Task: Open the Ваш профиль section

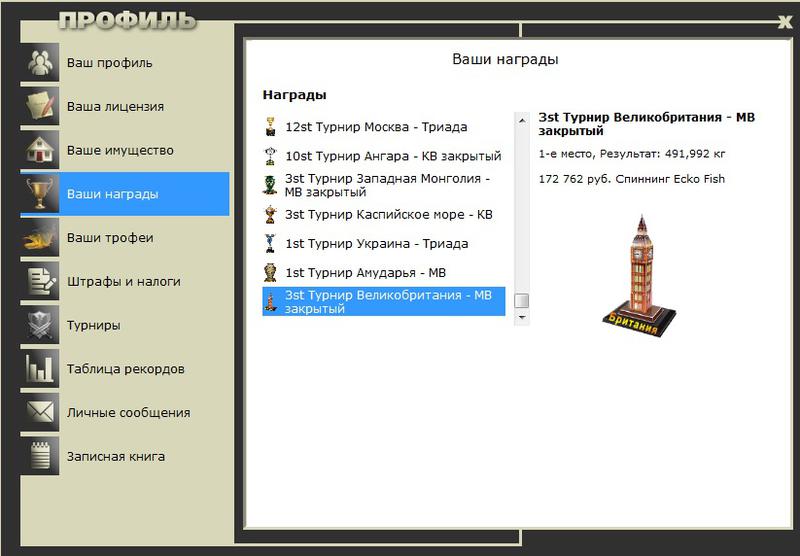Action: tap(124, 62)
